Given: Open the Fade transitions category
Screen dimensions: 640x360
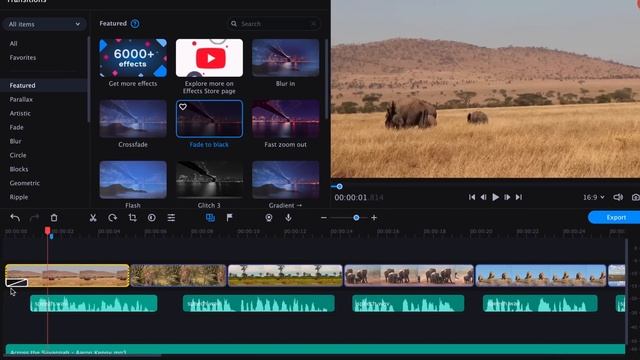Looking at the screenshot, I should pos(16,127).
